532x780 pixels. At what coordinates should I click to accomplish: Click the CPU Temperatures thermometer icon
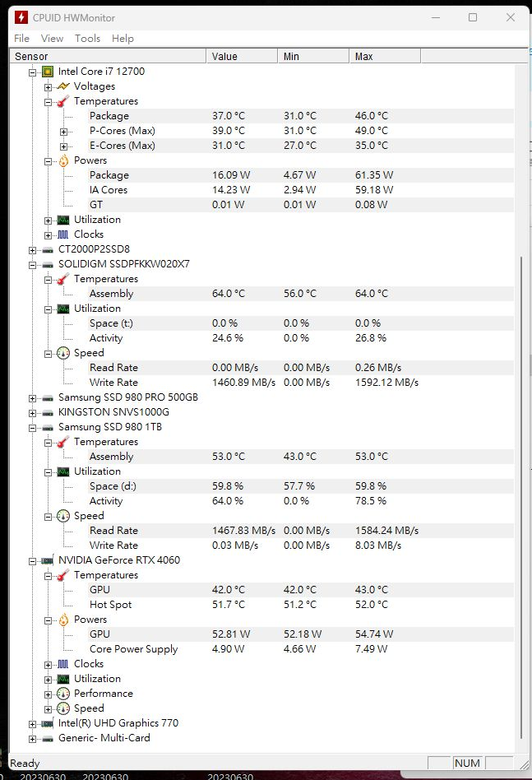click(x=63, y=101)
